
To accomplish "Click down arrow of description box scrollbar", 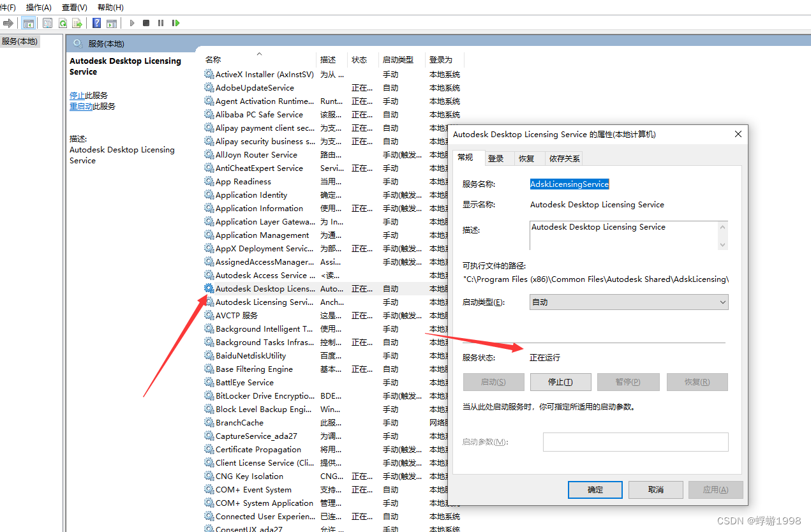I will pos(723,244).
